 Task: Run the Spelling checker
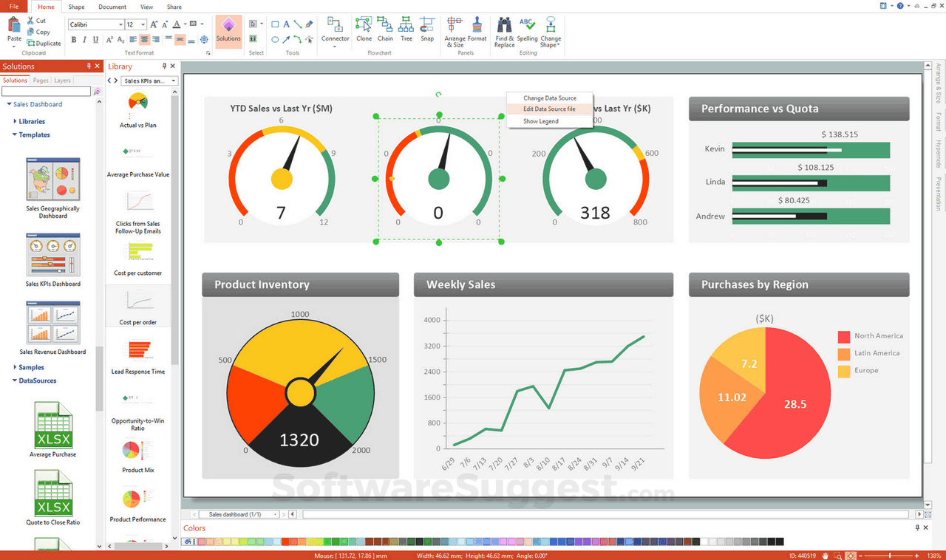(527, 30)
